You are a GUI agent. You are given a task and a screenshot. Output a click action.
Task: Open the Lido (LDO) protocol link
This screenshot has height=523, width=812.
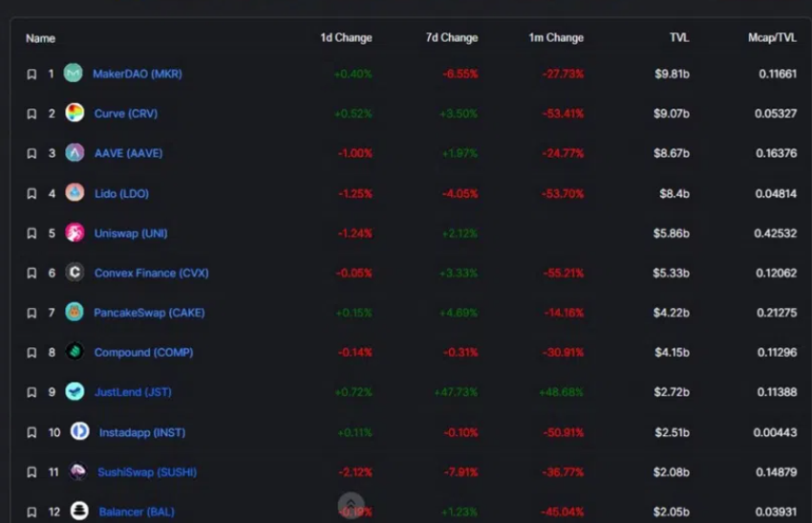tap(121, 194)
